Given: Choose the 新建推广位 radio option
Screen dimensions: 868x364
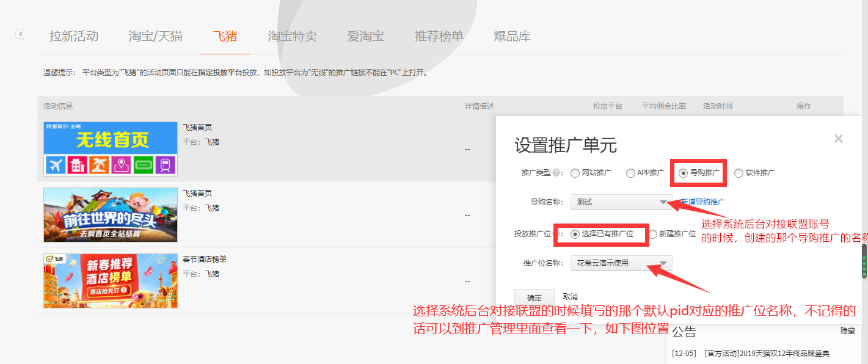Looking at the screenshot, I should click(x=653, y=234).
